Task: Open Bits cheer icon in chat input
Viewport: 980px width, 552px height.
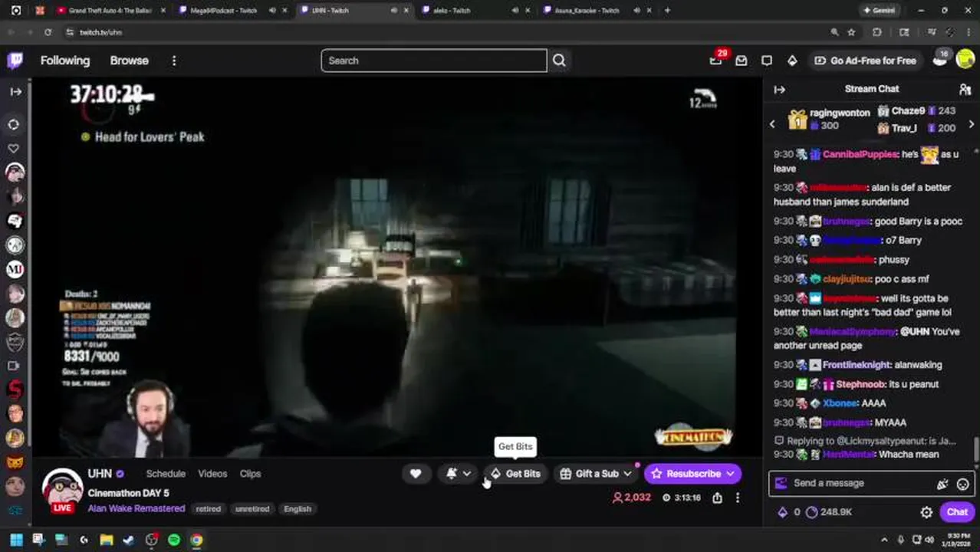Action: [x=942, y=484]
